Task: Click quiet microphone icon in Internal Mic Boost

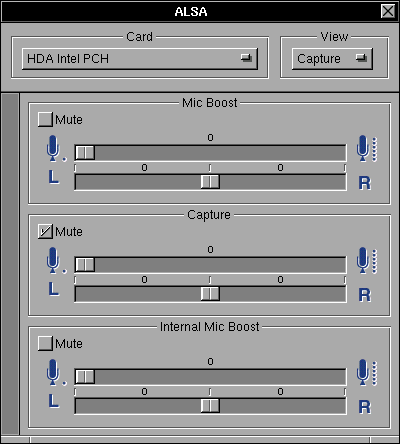Action: click(56, 373)
